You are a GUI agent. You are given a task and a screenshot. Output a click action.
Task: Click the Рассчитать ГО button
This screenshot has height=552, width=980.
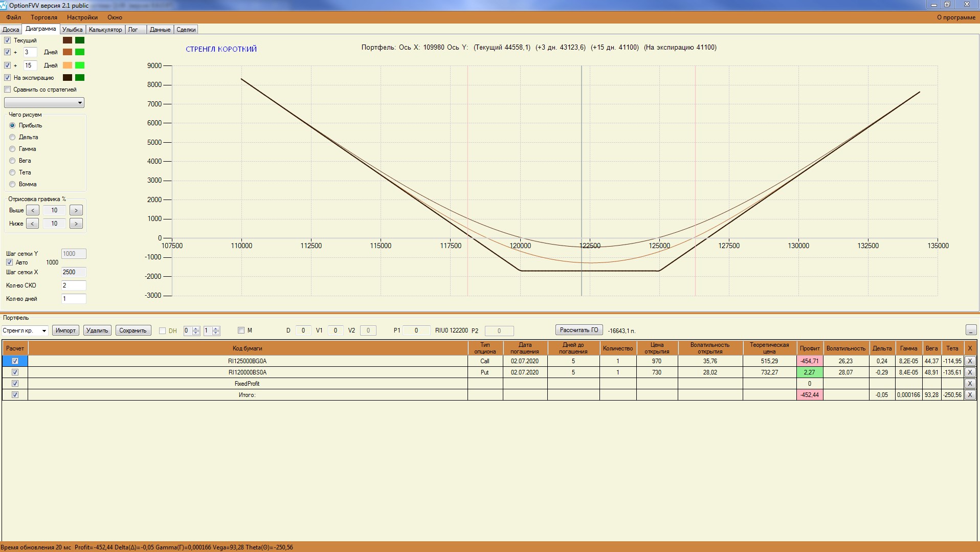click(579, 330)
